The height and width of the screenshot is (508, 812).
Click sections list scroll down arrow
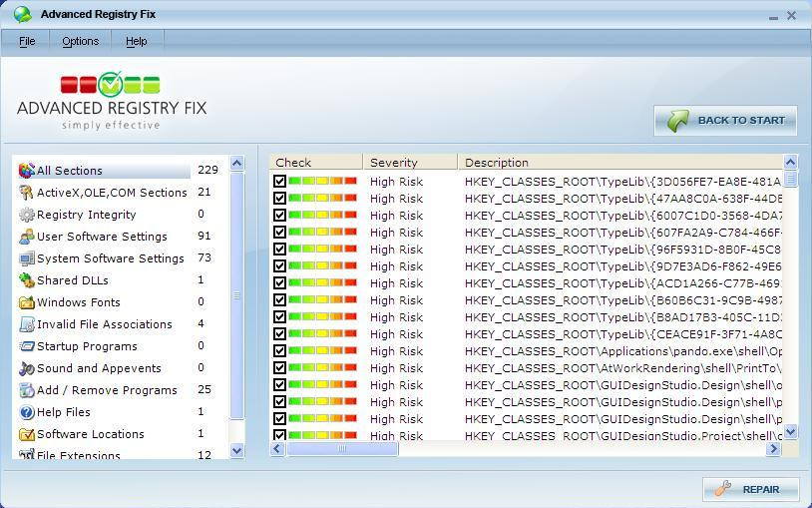(x=236, y=450)
